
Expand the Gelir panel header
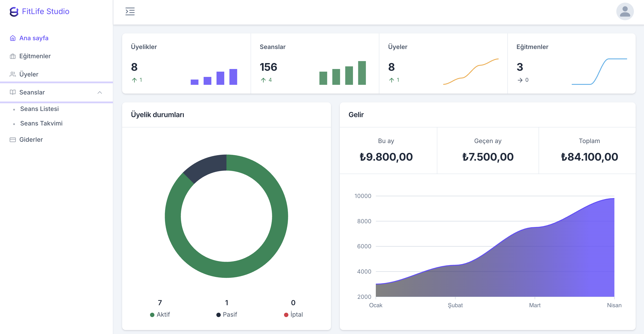point(356,114)
